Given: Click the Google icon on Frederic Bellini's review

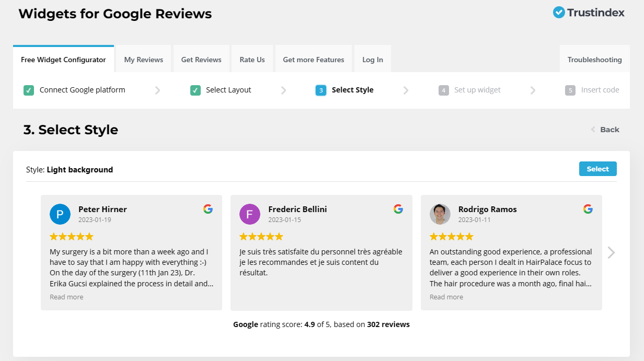Looking at the screenshot, I should pyautogui.click(x=398, y=208).
